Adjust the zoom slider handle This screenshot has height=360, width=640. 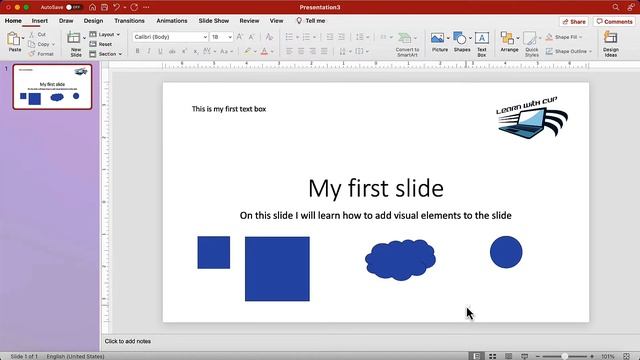(564, 356)
